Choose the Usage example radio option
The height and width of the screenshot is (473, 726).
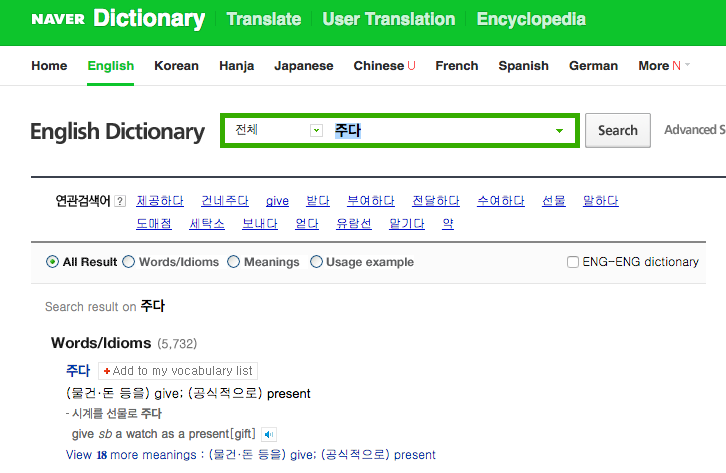(316, 262)
